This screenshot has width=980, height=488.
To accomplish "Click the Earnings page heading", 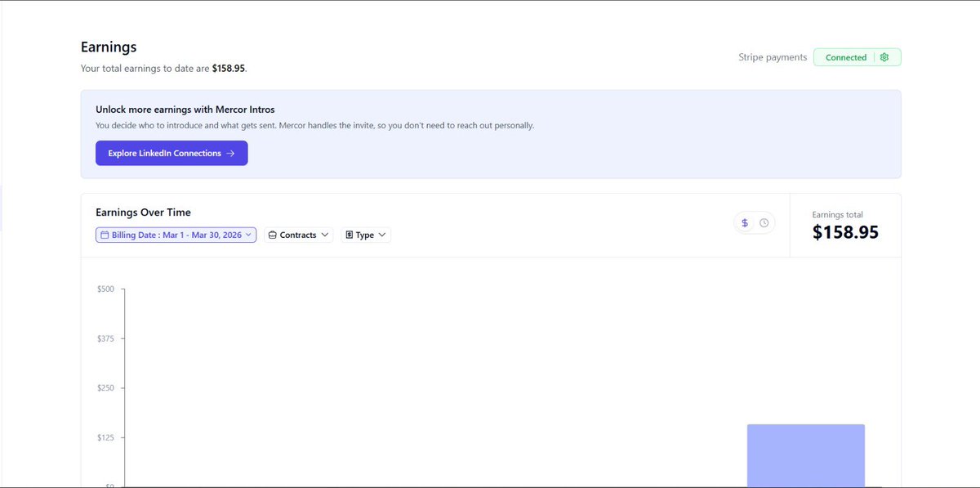I will pyautogui.click(x=109, y=47).
